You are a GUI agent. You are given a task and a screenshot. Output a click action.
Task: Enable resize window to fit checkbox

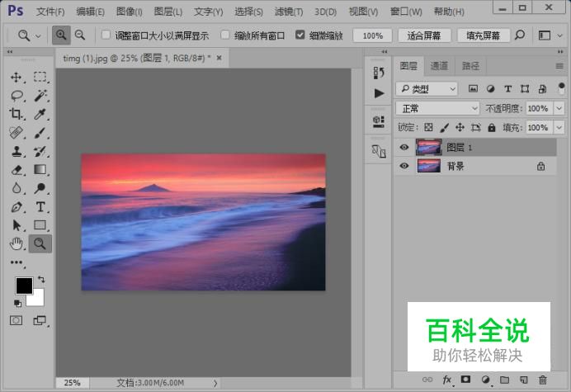106,35
